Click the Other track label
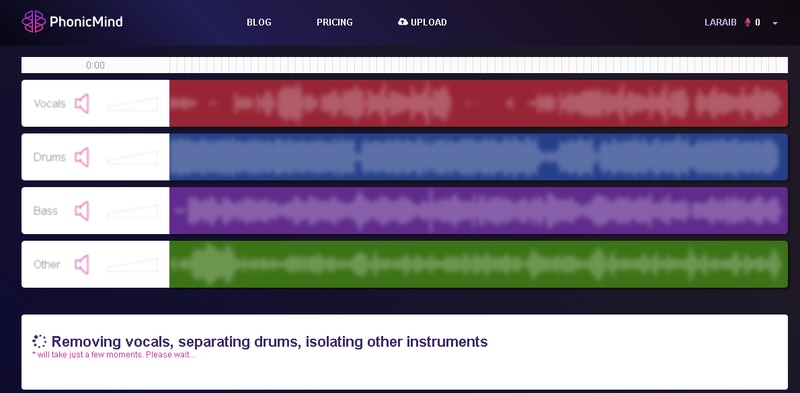Screen dimensions: 800x393 pos(47,264)
